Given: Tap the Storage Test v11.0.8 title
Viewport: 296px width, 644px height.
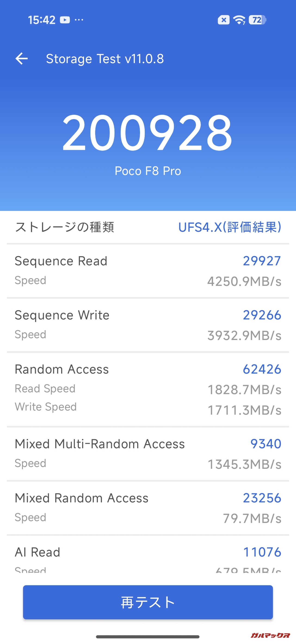Looking at the screenshot, I should point(105,59).
